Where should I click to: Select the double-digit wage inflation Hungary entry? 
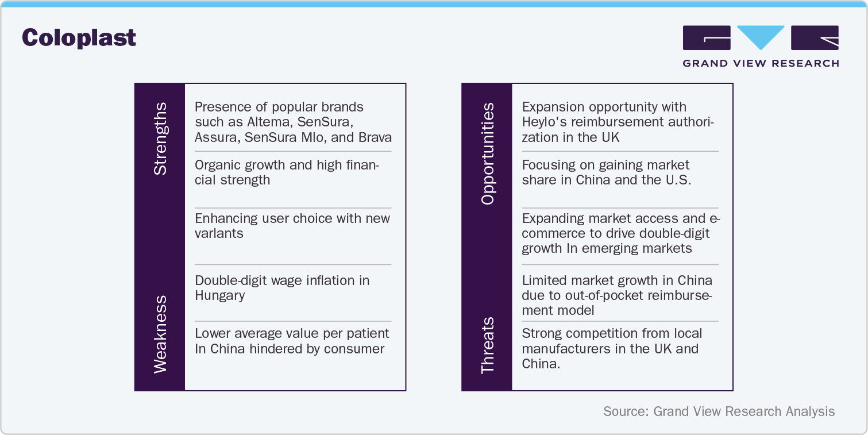281,288
